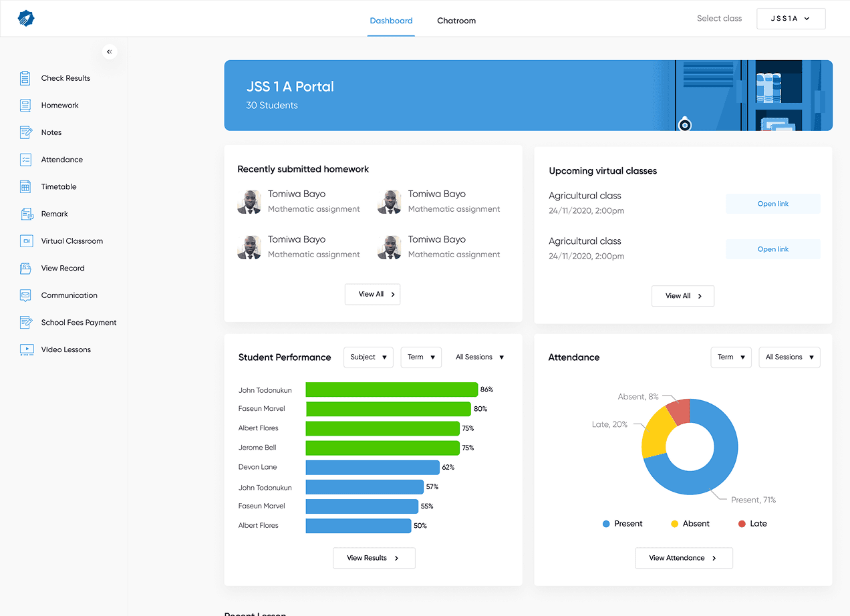
Task: Click the View Record icon
Action: (25, 268)
